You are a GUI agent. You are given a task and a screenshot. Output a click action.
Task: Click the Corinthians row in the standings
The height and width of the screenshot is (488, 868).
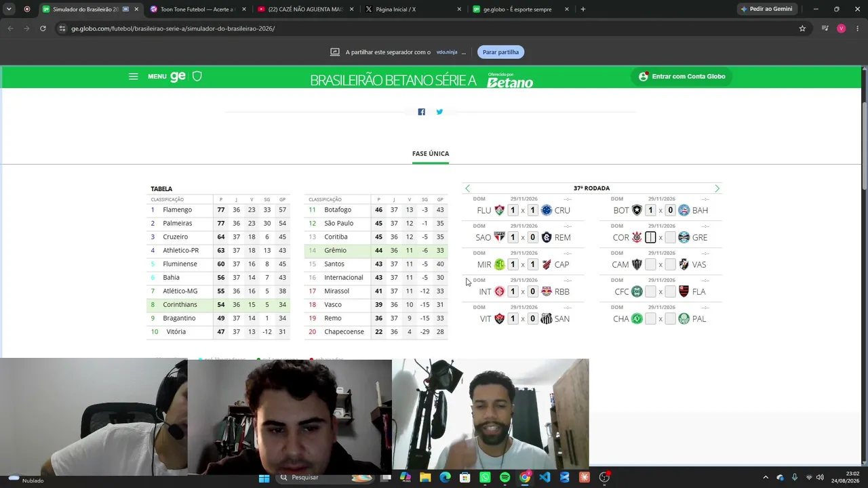[x=218, y=305]
